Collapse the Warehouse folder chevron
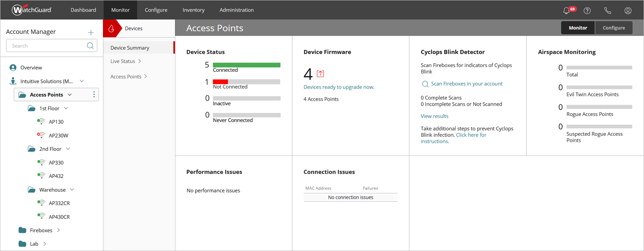This screenshot has width=644, height=251. coord(72,190)
